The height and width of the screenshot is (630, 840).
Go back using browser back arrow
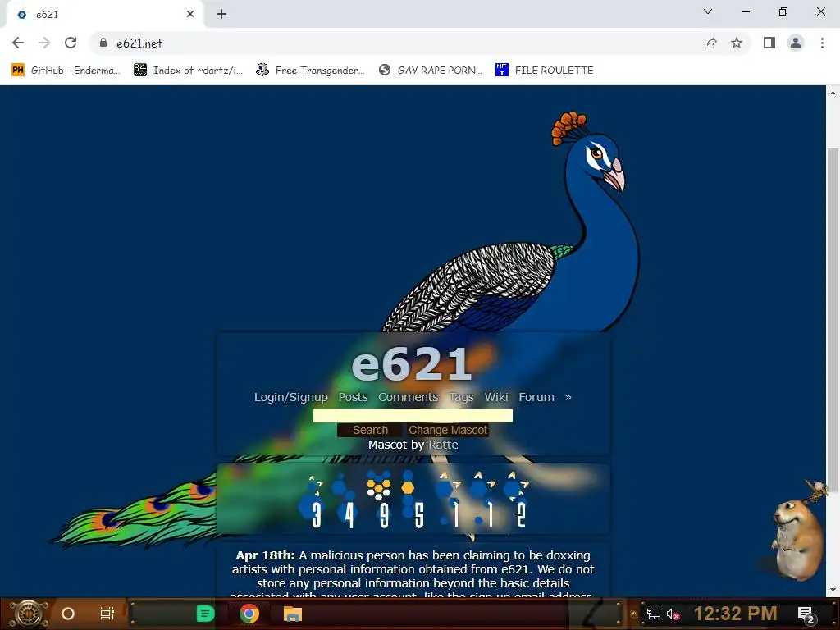coord(18,43)
